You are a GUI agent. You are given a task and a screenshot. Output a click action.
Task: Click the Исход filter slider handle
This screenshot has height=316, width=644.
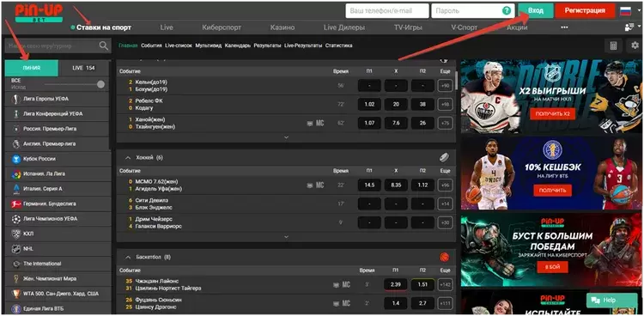[100, 85]
